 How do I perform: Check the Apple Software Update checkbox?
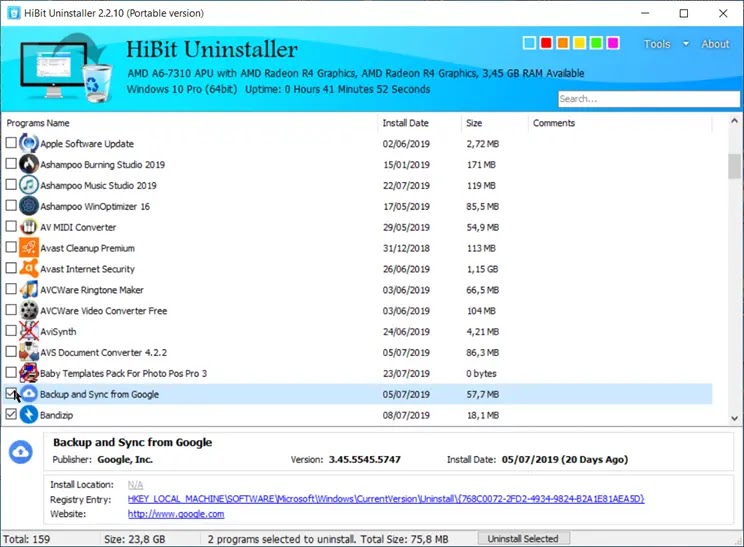pyautogui.click(x=11, y=142)
